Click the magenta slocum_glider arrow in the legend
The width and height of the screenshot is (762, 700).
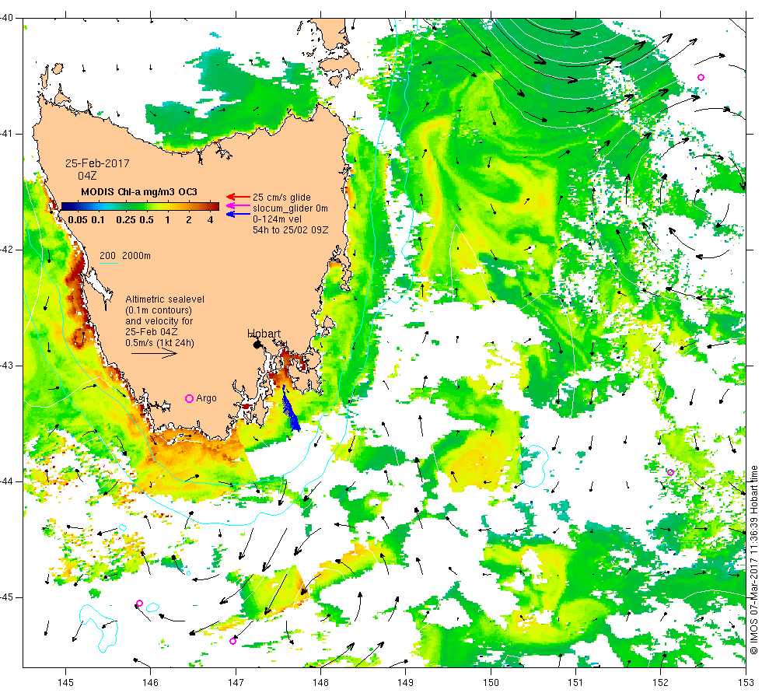tap(238, 205)
